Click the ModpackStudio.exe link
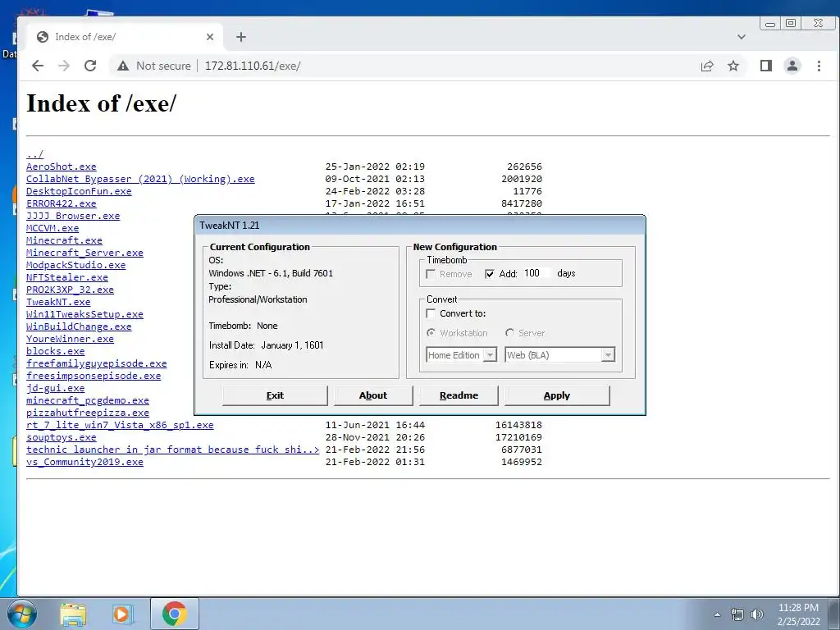Image resolution: width=840 pixels, height=630 pixels. pos(76,265)
